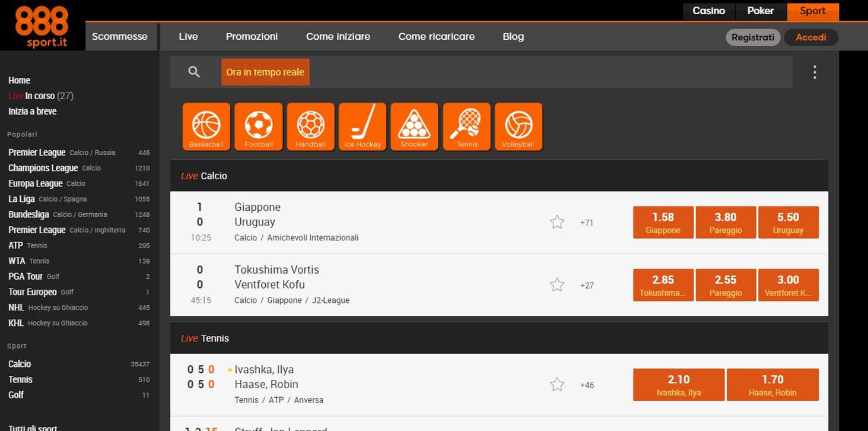Open the Promozioni menu item

(252, 36)
